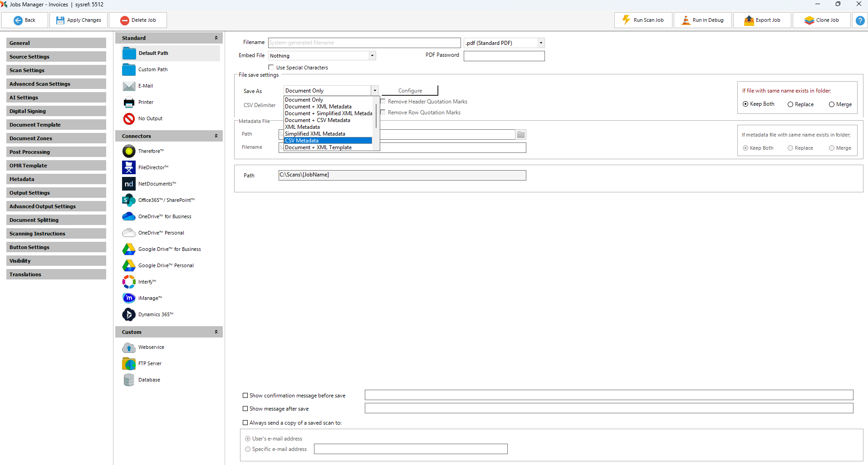Click the Therefore connector icon
Screen dimensions: 868x465
[129, 151]
